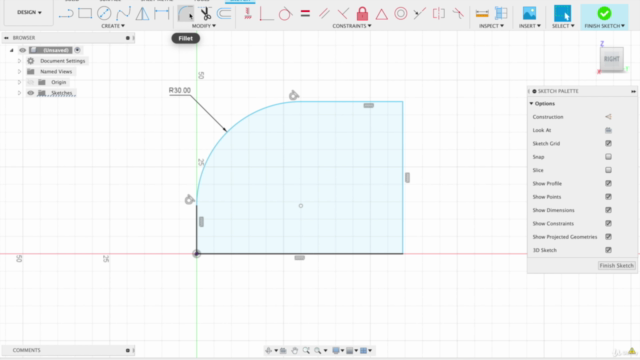Select the Circle sketch tool

pyautogui.click(x=104, y=13)
